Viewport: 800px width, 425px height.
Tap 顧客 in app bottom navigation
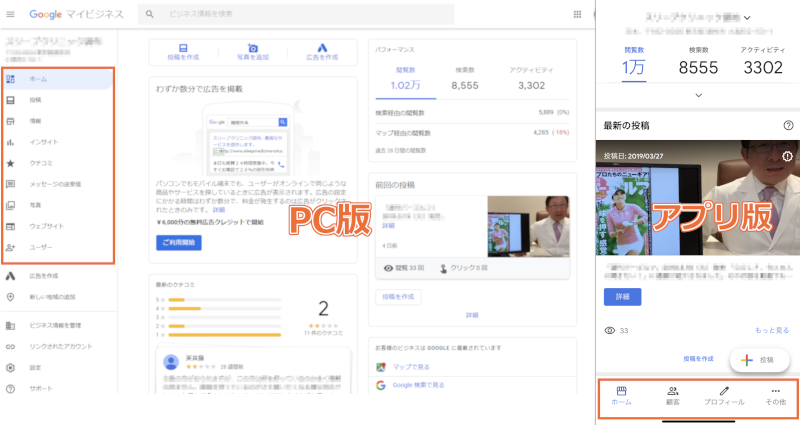coord(672,395)
